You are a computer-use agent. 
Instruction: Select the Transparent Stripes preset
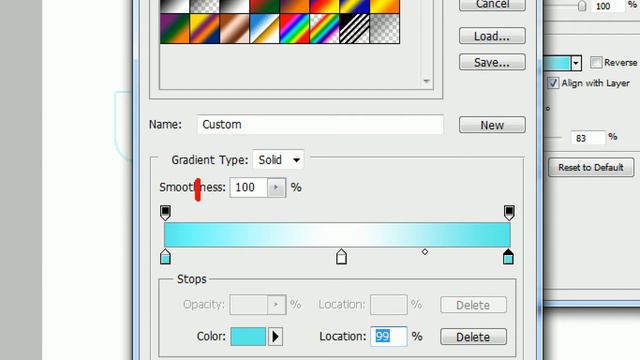(354, 29)
